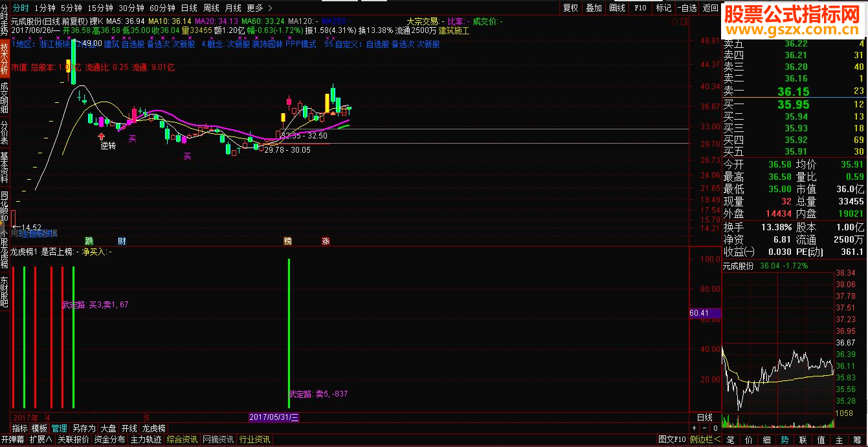868x447 pixels.
Task: Click the 标记 mark button
Action: (x=664, y=8)
